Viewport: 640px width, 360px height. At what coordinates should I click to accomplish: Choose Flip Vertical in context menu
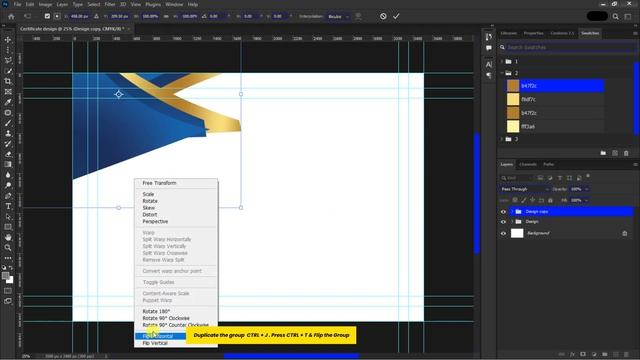click(176, 343)
